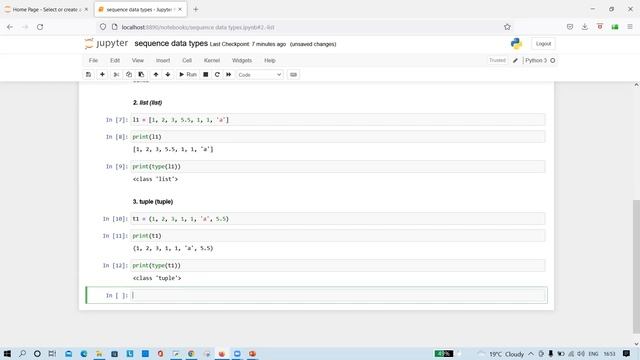Paste cells below with the toolbar icon
Image resolution: width=640 pixels, height=360 pixels.
(141, 75)
